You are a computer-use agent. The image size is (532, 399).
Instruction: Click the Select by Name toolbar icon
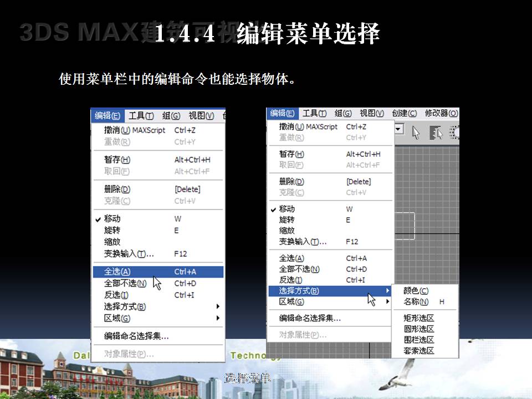[436, 132]
